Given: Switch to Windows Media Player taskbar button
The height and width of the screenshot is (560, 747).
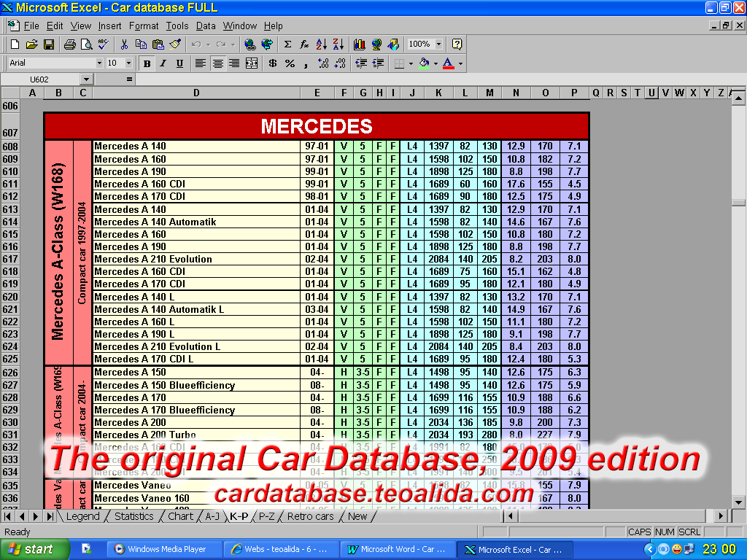Looking at the screenshot, I should click(x=159, y=549).
